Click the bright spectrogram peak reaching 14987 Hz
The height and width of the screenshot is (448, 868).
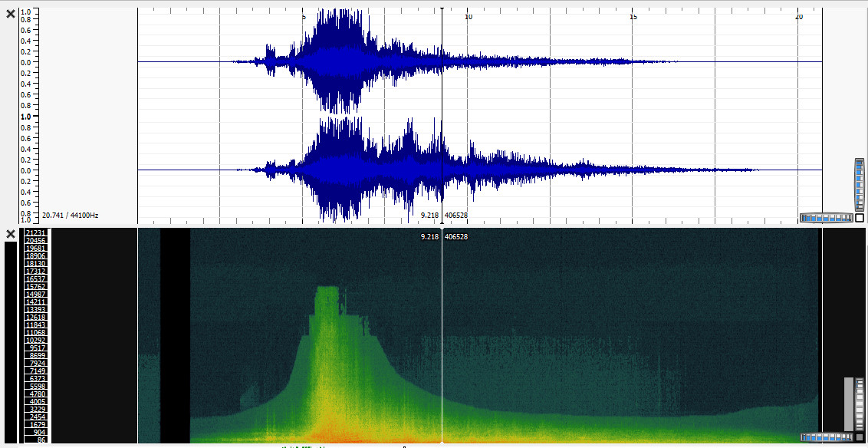[x=327, y=293]
